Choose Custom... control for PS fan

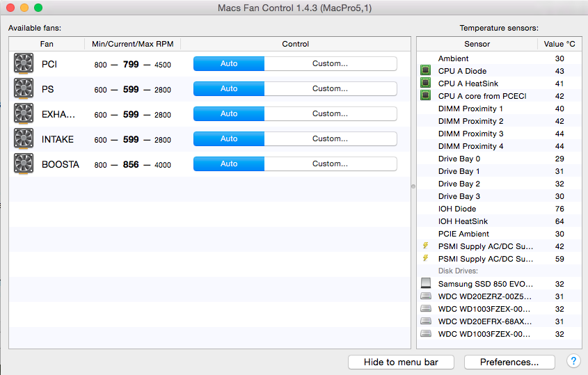click(331, 89)
